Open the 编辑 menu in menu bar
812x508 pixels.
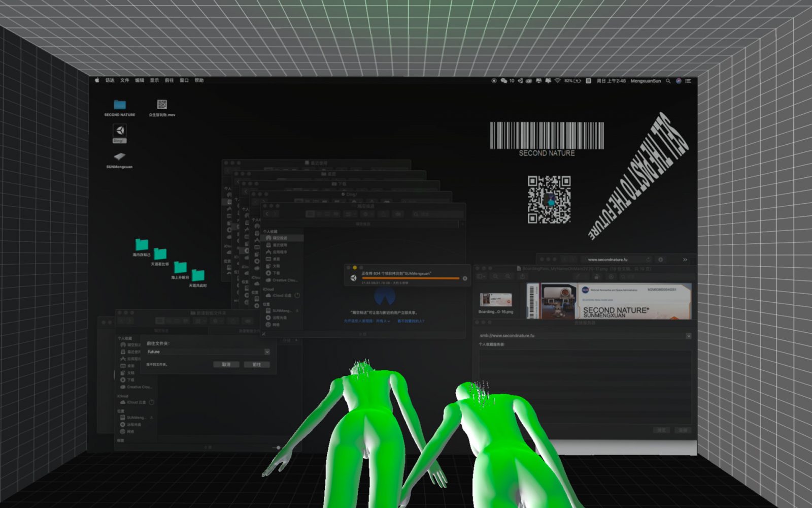140,80
